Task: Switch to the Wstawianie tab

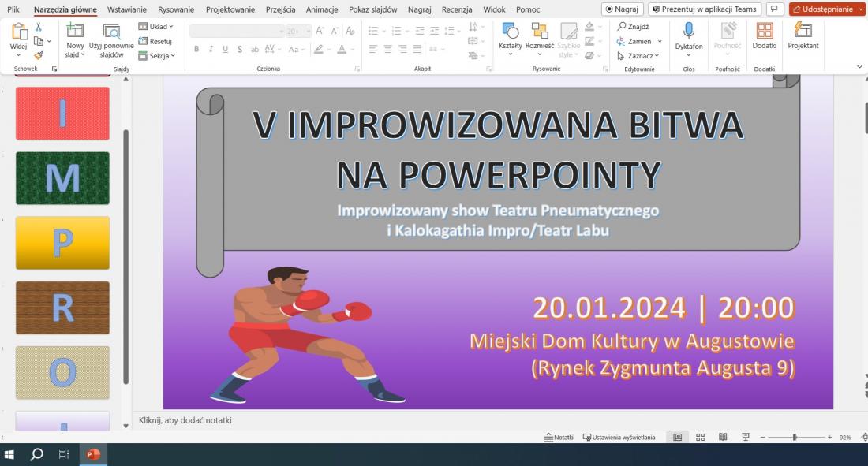Action: click(127, 9)
